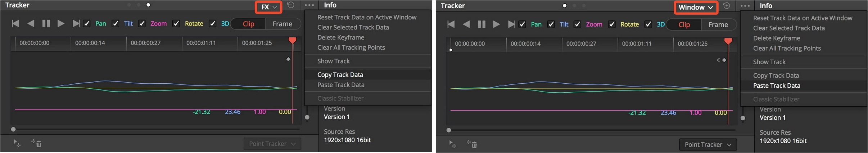This screenshot has height=153, width=868.
Task: Switch to Frame mode in left Tracker
Action: pyautogui.click(x=282, y=24)
